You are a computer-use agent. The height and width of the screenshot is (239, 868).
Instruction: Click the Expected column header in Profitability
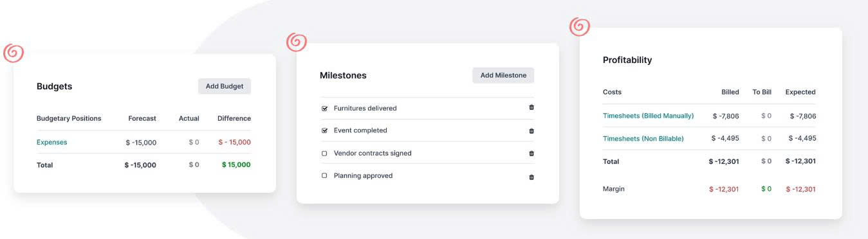pos(800,92)
